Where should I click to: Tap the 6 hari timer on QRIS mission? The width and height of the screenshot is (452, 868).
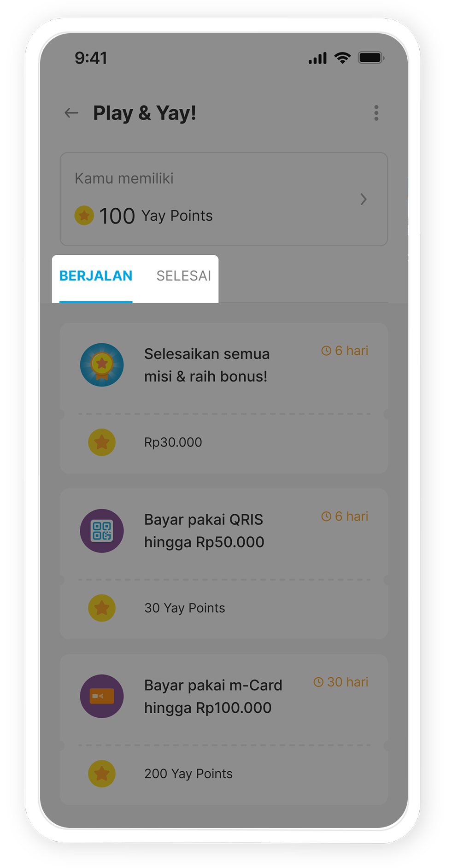point(345,516)
